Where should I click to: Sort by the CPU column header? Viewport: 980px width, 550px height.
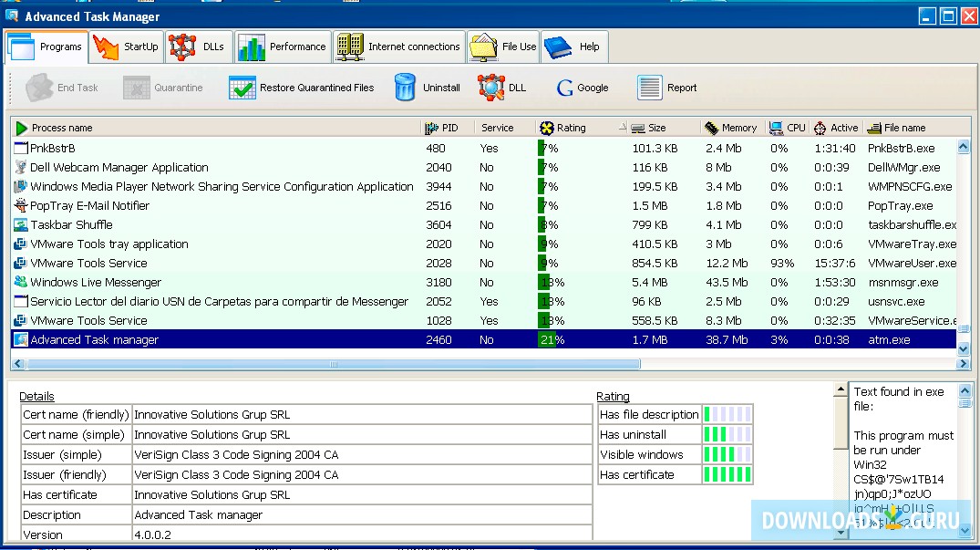coord(789,128)
